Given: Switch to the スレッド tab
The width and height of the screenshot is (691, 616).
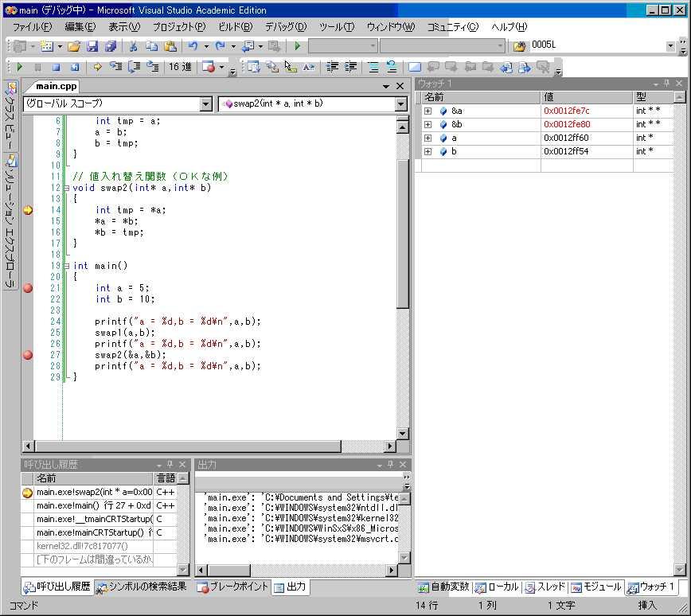Looking at the screenshot, I should click(545, 587).
